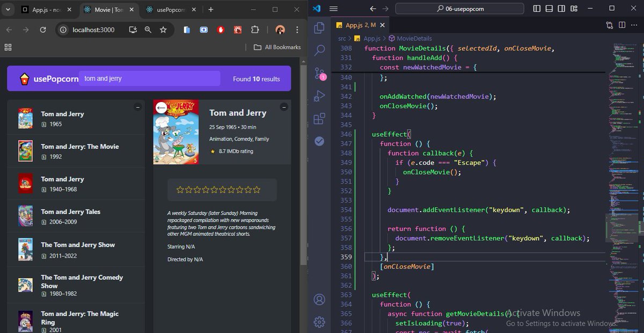The image size is (644, 333).
Task: Switch to the Movie | Tom browser tab
Action: pos(109,9)
